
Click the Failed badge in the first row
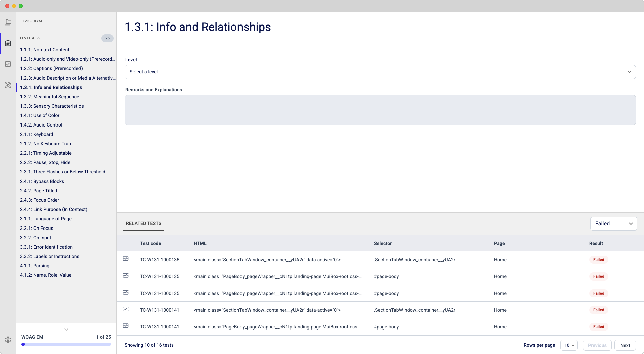tap(598, 260)
